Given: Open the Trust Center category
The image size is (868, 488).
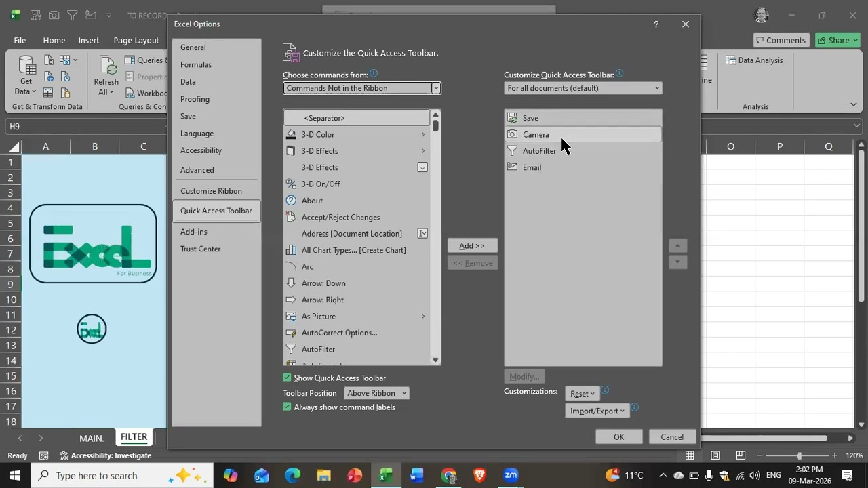Looking at the screenshot, I should tap(217, 249).
